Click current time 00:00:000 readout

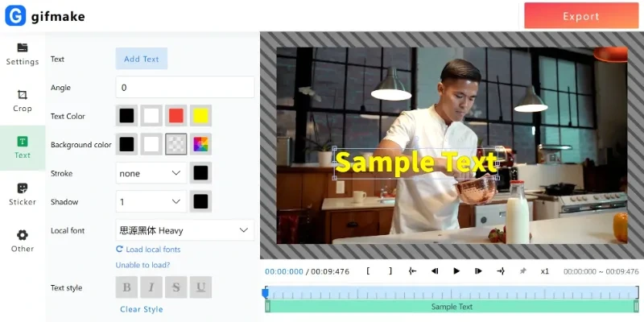(284, 271)
